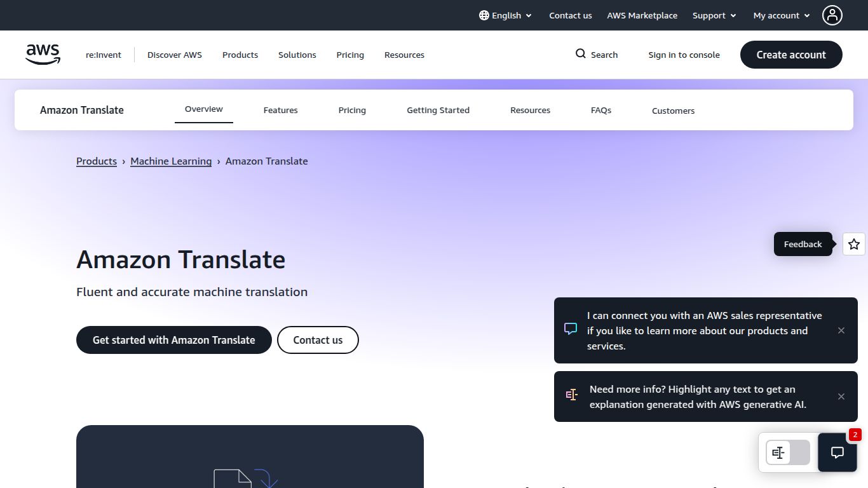Open the chat bubble in the corner

coord(837,452)
